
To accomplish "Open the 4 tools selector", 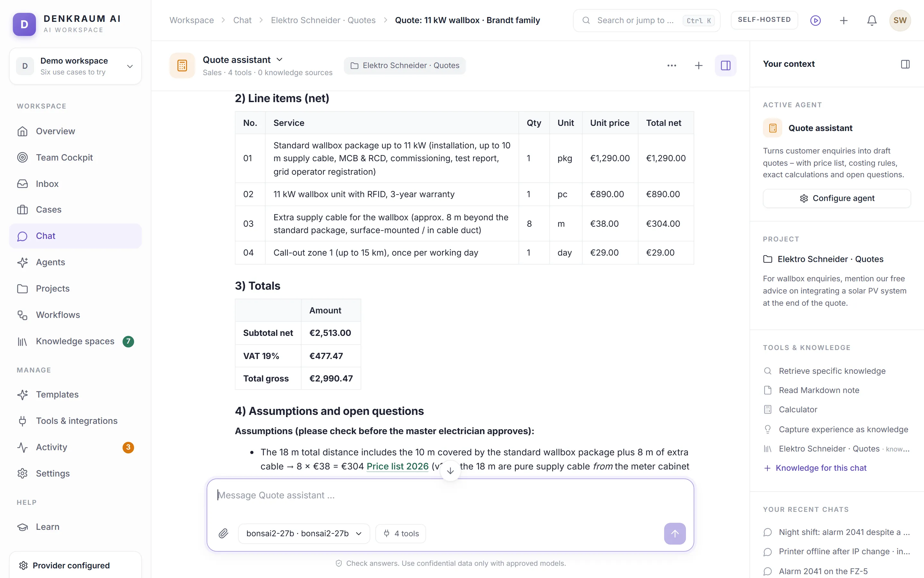I will point(400,533).
